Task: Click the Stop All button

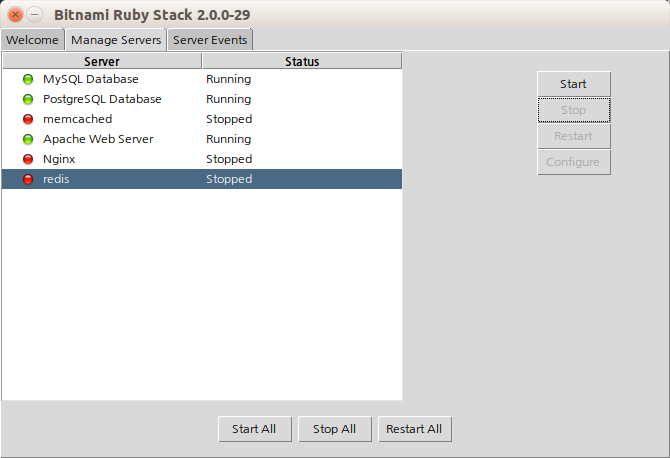Action: [335, 429]
